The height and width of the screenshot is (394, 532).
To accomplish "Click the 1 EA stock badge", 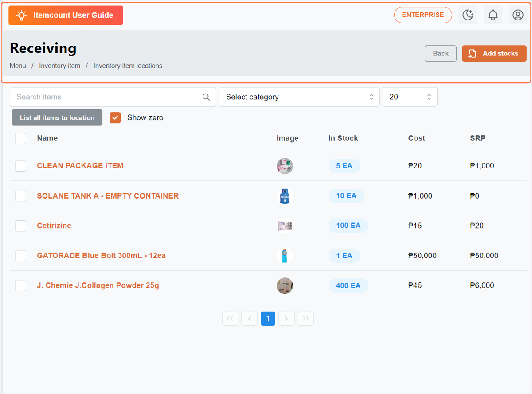I will [344, 256].
